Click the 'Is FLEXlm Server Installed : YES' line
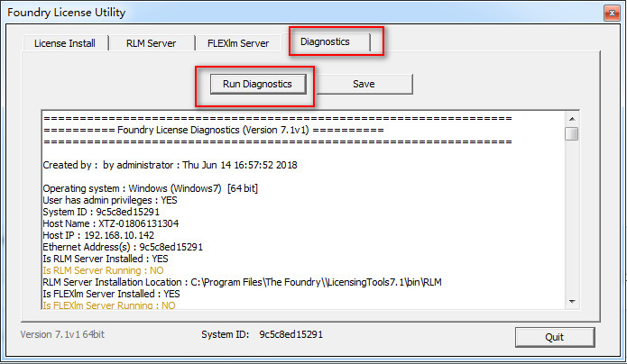The image size is (627, 364). click(x=111, y=294)
